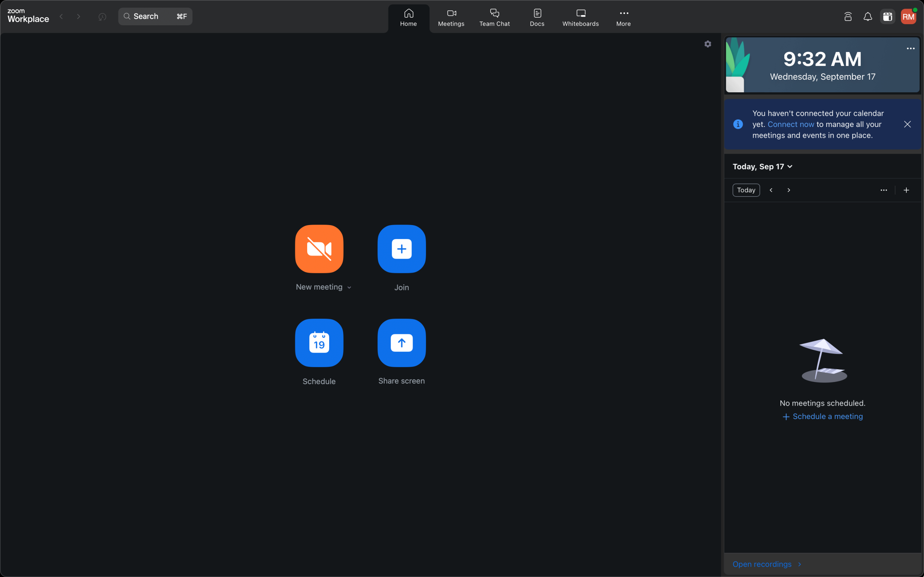Click the gift box what's new icon
The height and width of the screenshot is (577, 924).
pos(887,17)
